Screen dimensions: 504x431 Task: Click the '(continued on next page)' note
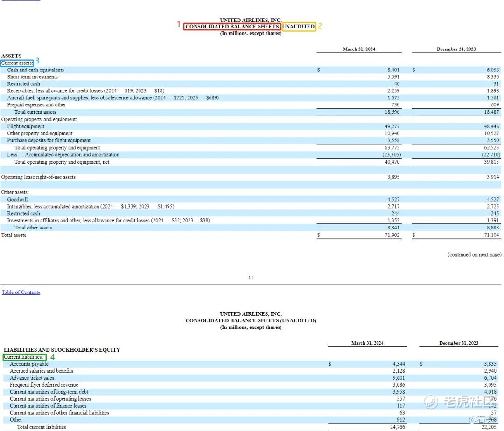(x=475, y=255)
